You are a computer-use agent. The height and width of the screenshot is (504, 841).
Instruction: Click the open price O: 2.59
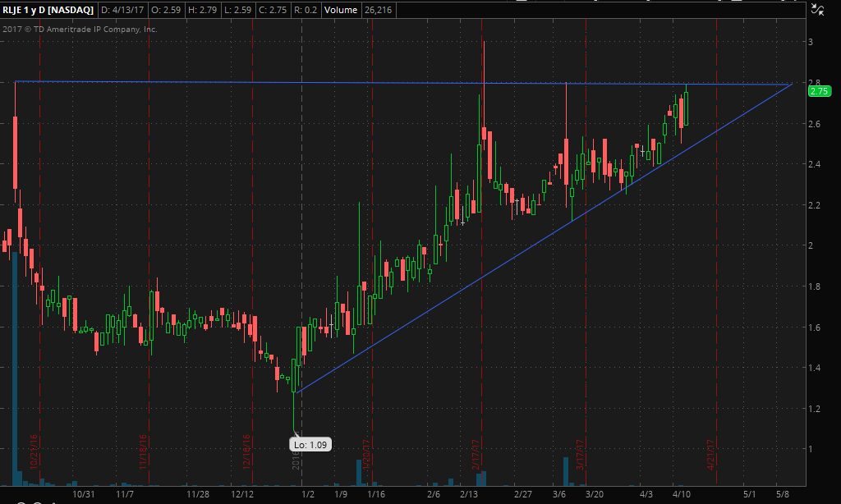166,10
